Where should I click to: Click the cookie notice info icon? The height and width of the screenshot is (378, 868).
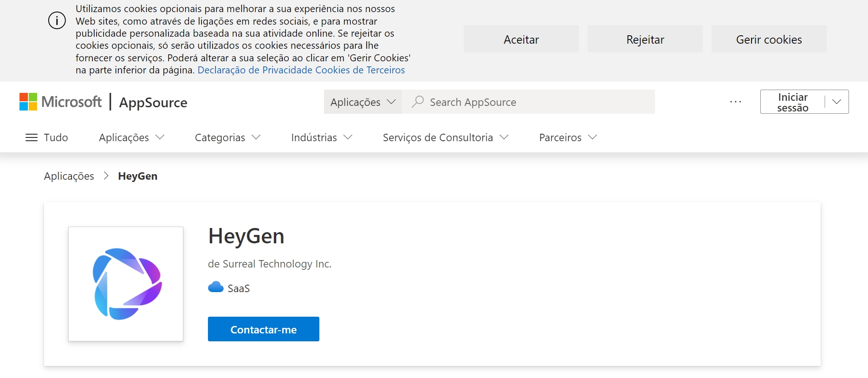57,21
